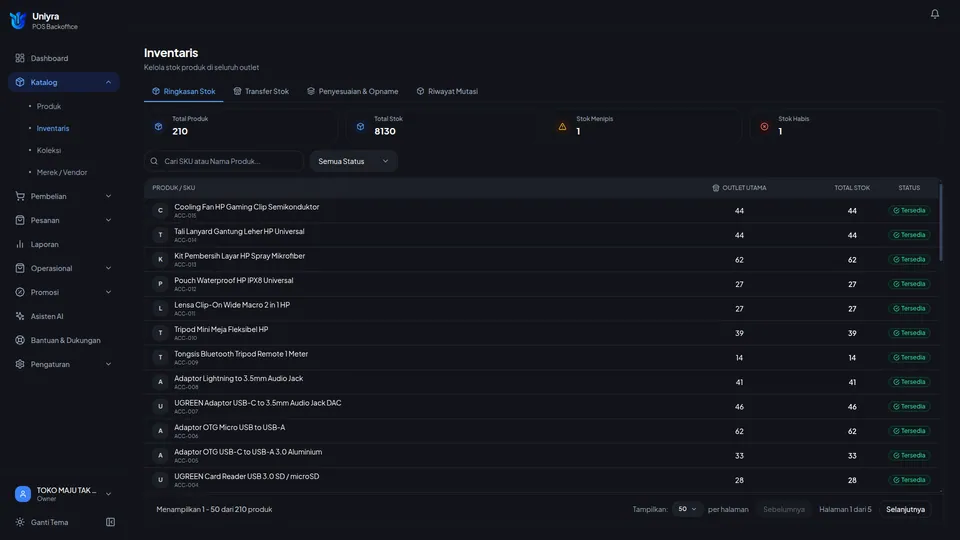Viewport: 960px width, 540px height.
Task: Expand the Pesanan submenu chevron
Action: [108, 220]
